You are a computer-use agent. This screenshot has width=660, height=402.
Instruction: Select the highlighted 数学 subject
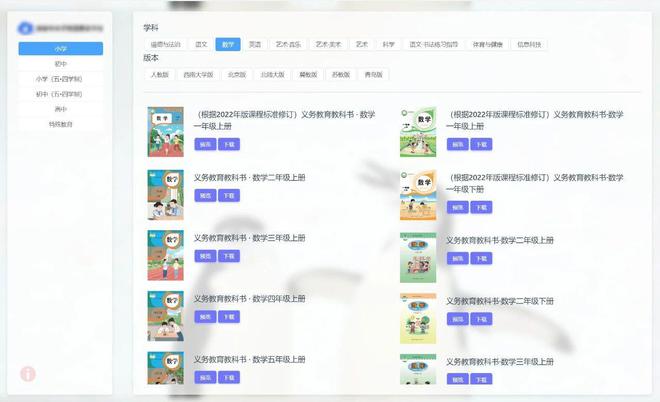click(x=228, y=44)
